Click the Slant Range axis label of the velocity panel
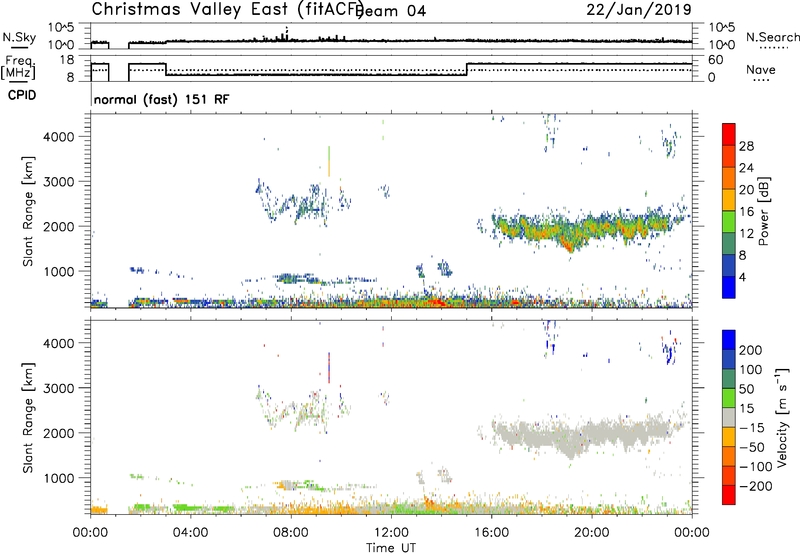The height and width of the screenshot is (554, 800). [28, 417]
